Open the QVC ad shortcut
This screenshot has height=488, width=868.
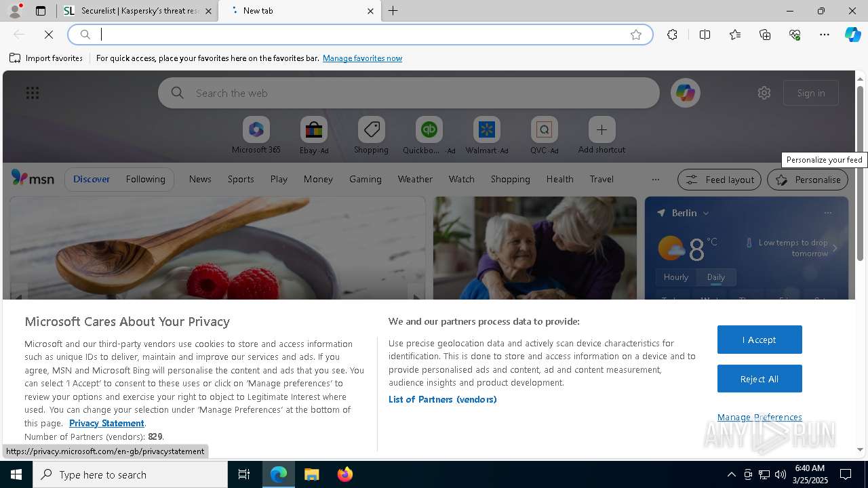click(x=544, y=136)
